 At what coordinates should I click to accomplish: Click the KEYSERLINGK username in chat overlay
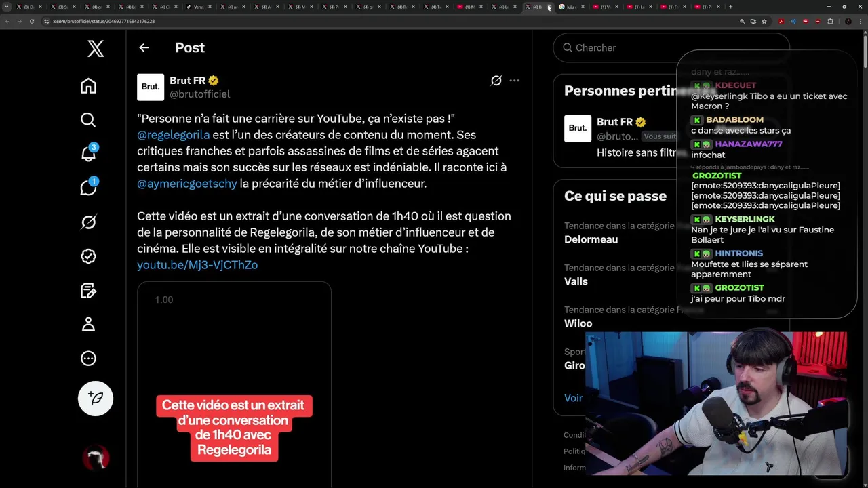point(745,220)
